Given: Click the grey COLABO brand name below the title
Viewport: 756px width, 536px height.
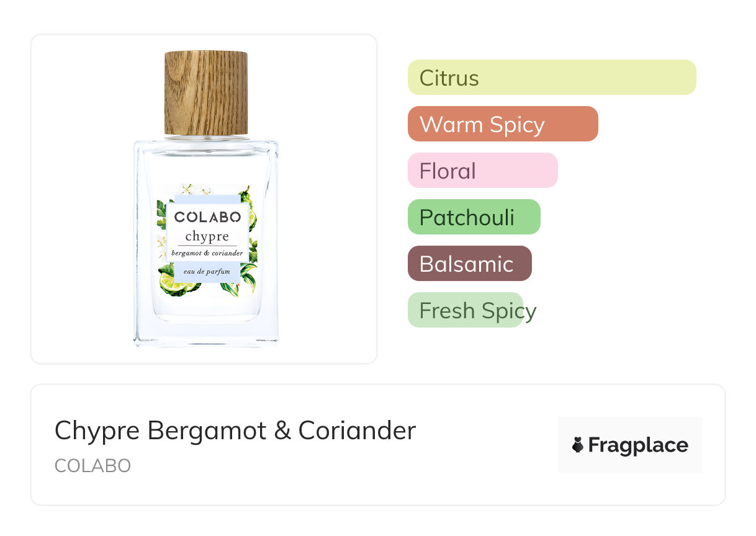Looking at the screenshot, I should click(92, 466).
